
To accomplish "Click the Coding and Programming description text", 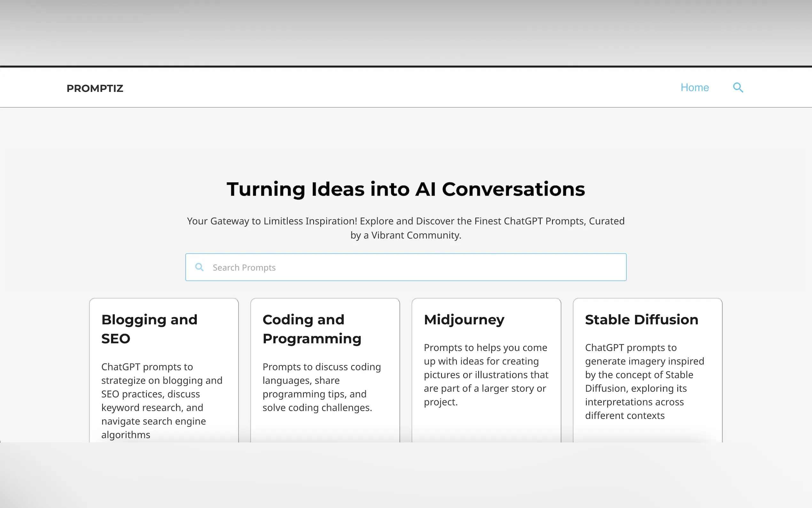I will coord(321,387).
